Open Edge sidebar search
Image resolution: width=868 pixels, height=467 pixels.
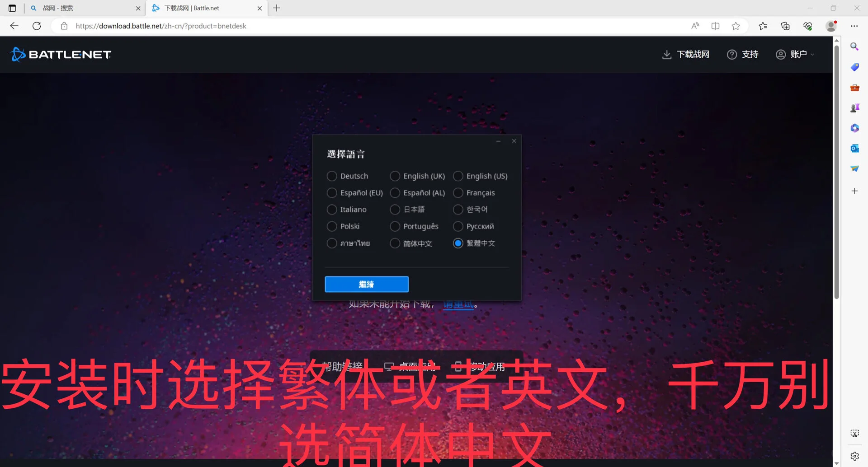(x=854, y=47)
